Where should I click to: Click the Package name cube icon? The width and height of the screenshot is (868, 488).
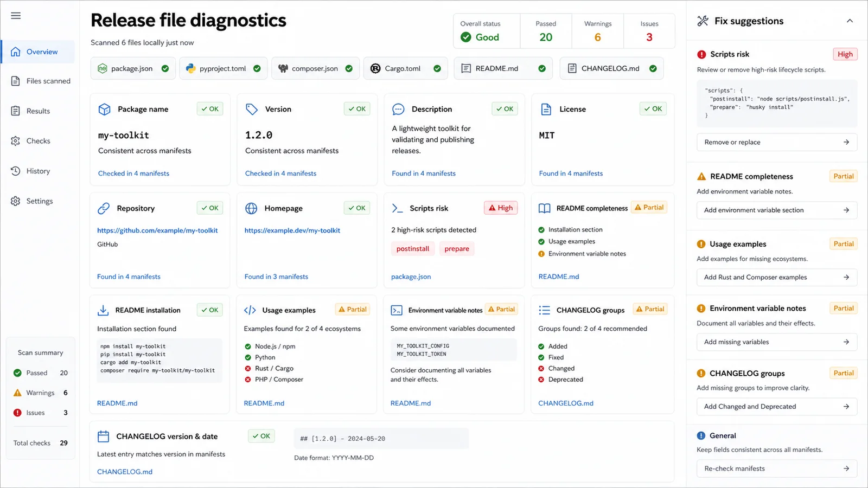pyautogui.click(x=104, y=109)
